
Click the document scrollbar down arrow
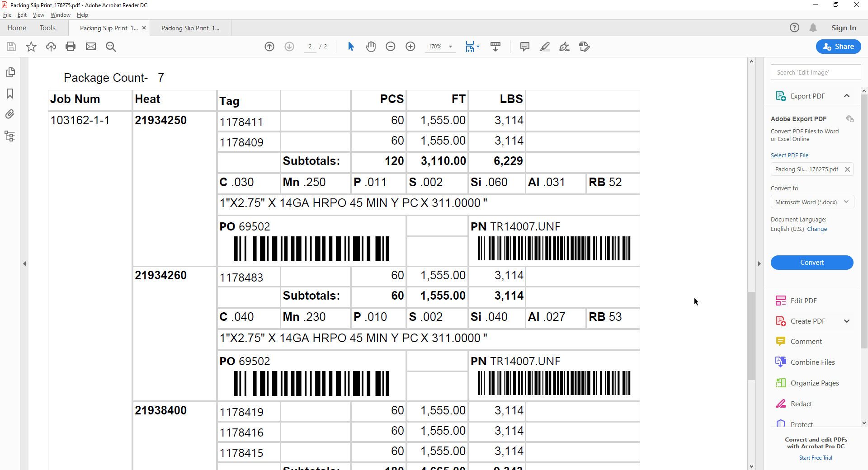pos(751,466)
